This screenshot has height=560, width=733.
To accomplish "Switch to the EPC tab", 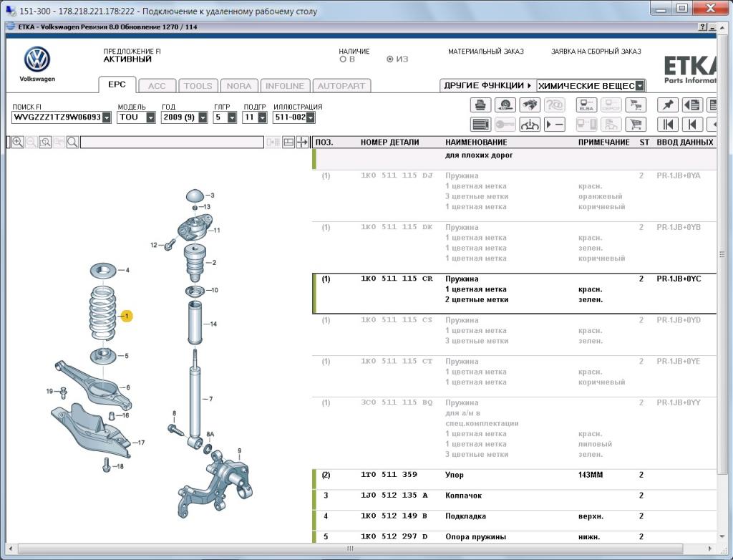I will click(117, 85).
